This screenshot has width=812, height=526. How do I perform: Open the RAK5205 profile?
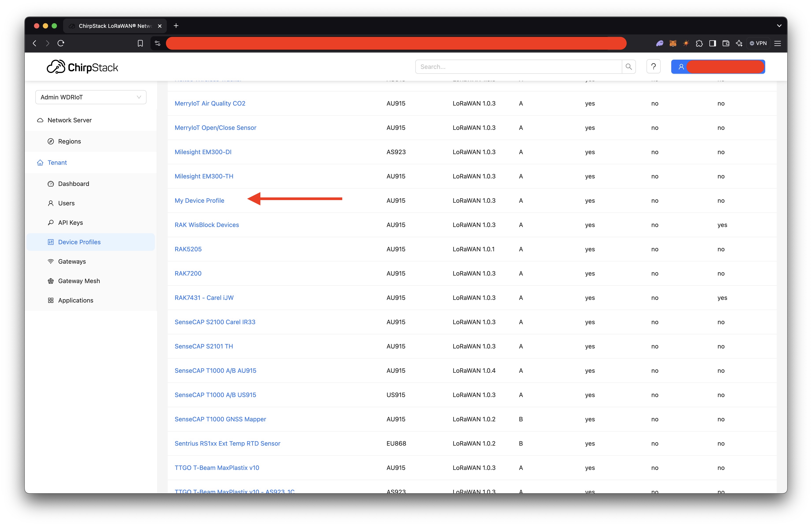[x=188, y=249]
